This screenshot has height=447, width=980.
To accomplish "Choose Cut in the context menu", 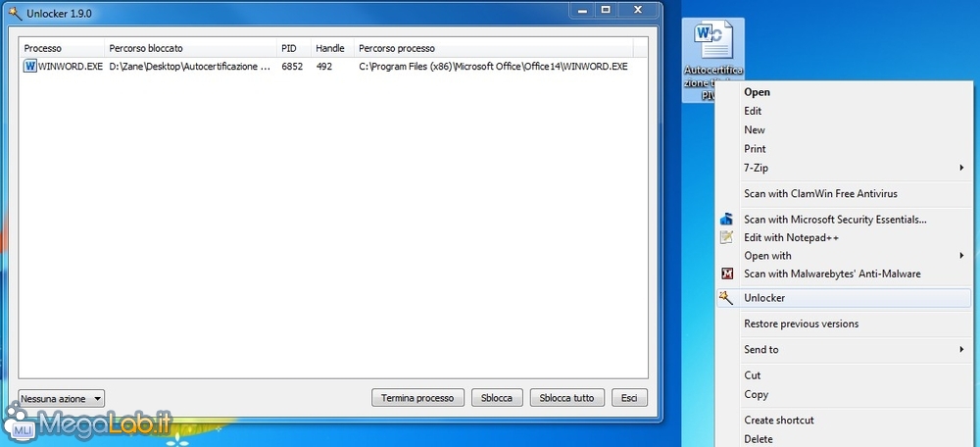I will (x=752, y=375).
